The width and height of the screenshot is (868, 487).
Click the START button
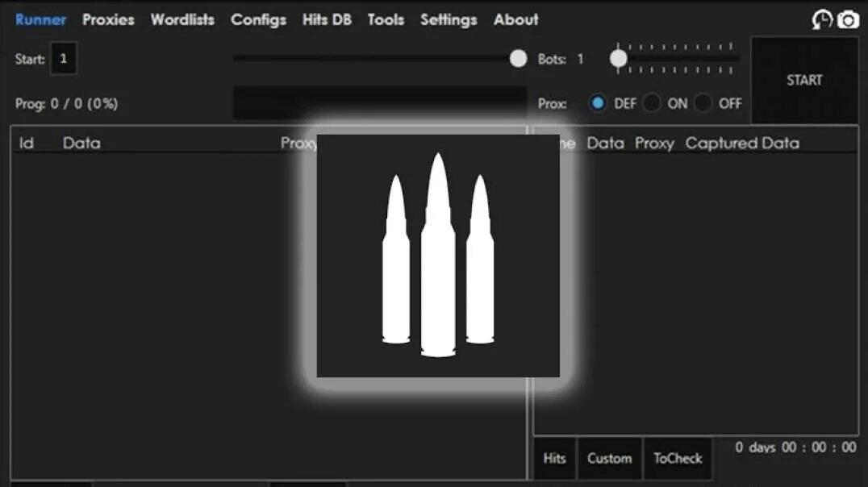point(804,81)
